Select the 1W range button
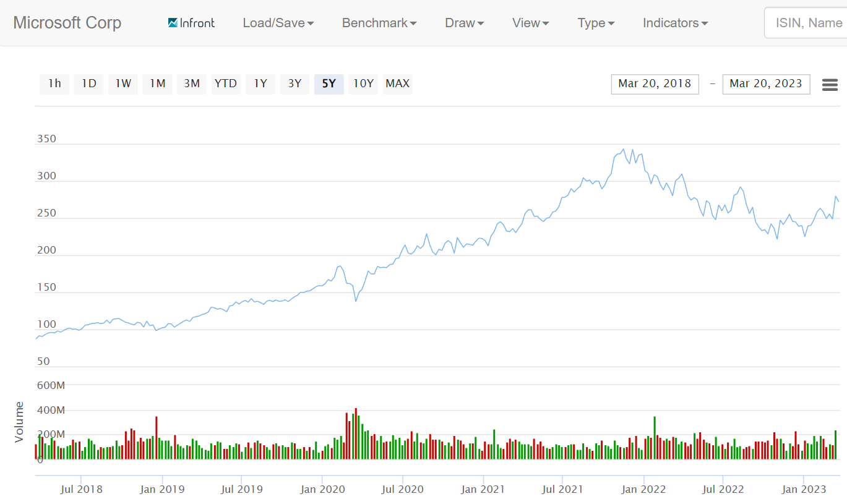This screenshot has width=847, height=504. coord(123,83)
